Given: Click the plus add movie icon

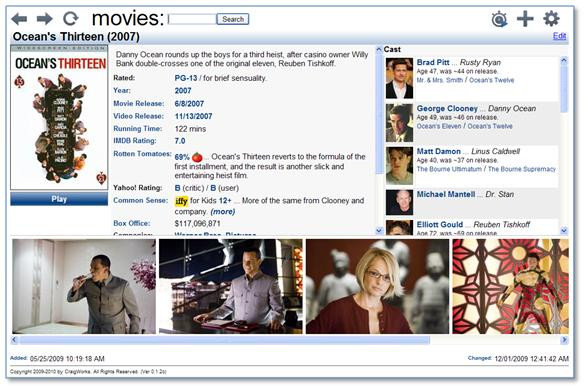Looking at the screenshot, I should (525, 19).
